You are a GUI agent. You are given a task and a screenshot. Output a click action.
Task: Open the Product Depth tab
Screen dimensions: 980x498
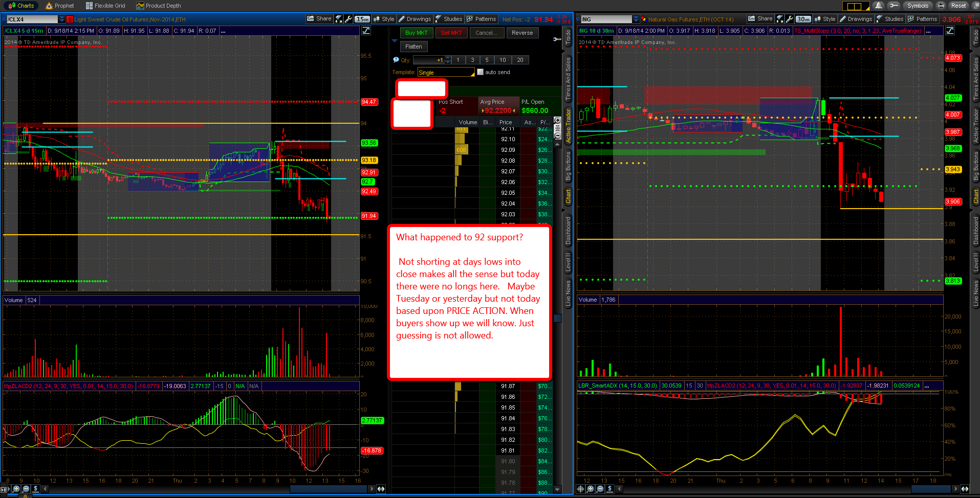coord(159,6)
